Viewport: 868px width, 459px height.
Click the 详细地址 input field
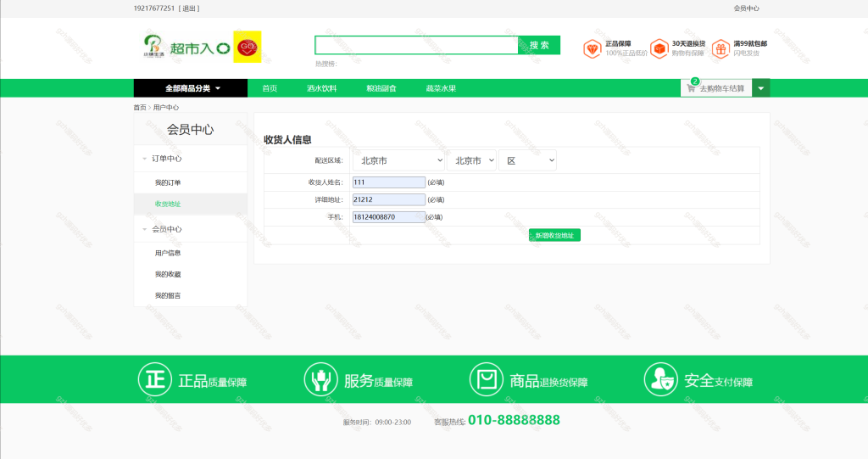pos(388,199)
